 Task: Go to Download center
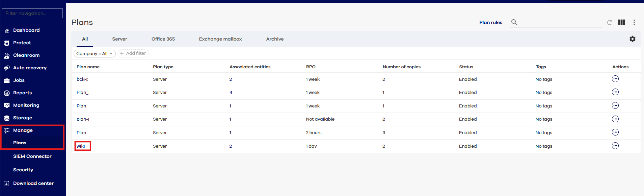(x=33, y=183)
